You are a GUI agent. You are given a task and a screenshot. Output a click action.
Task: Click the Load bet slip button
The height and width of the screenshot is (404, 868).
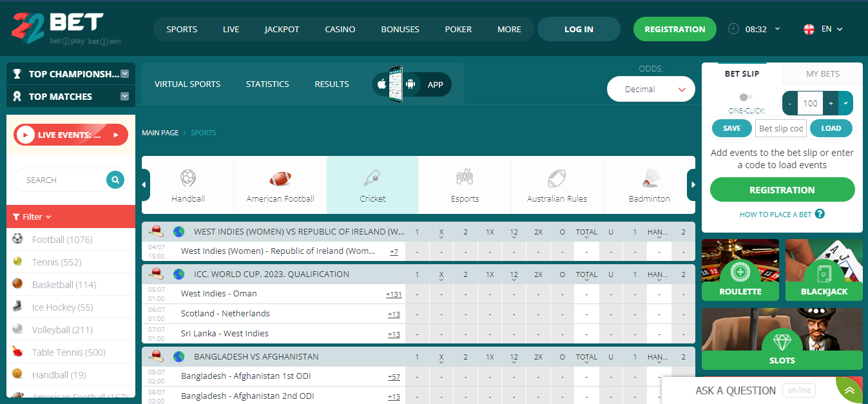point(831,128)
